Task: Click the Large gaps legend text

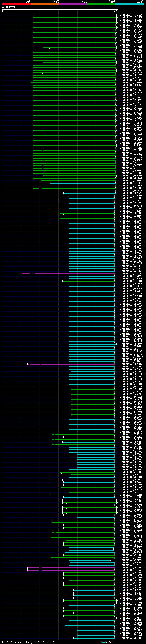Action: (28, 642)
